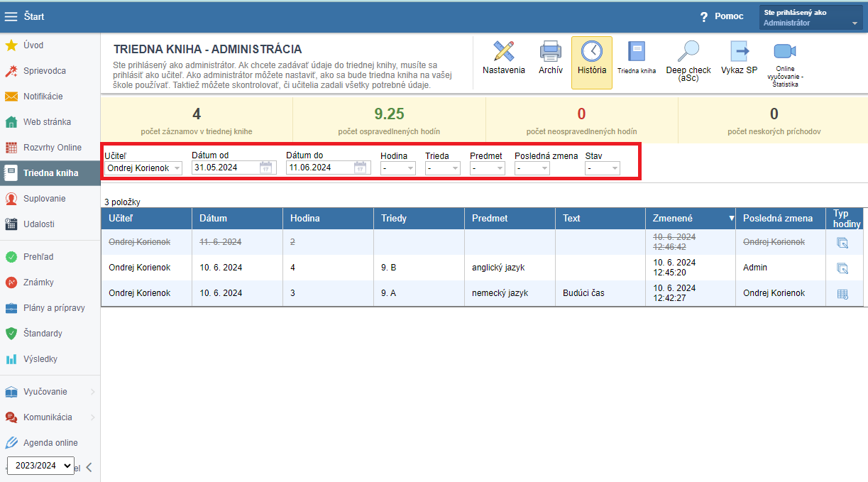Open calendar picker for Dátum od

[x=266, y=168]
